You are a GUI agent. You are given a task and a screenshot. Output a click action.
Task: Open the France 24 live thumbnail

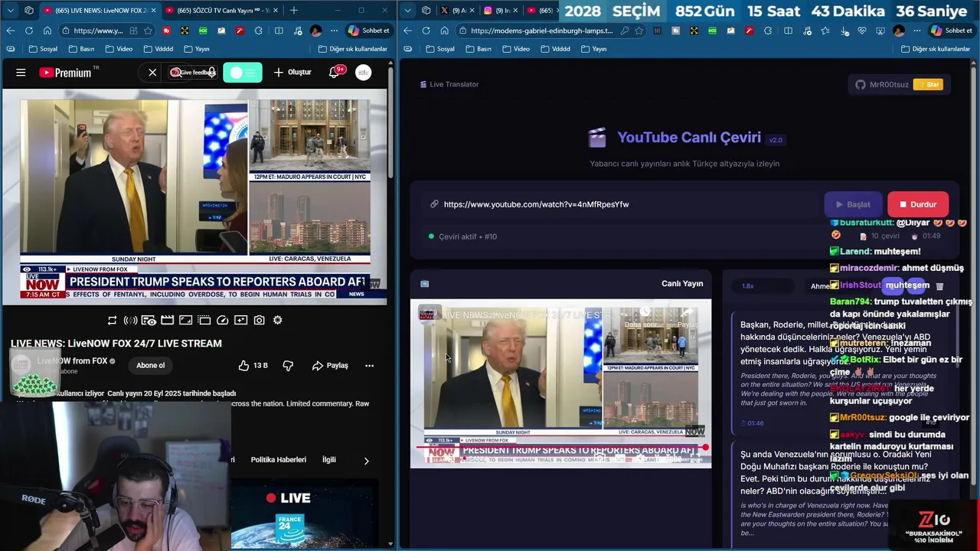[305, 514]
